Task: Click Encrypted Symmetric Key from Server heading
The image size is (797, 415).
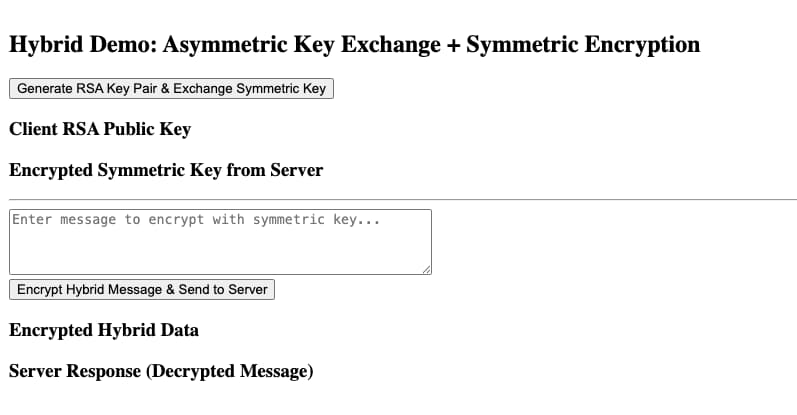Action: click(x=166, y=170)
